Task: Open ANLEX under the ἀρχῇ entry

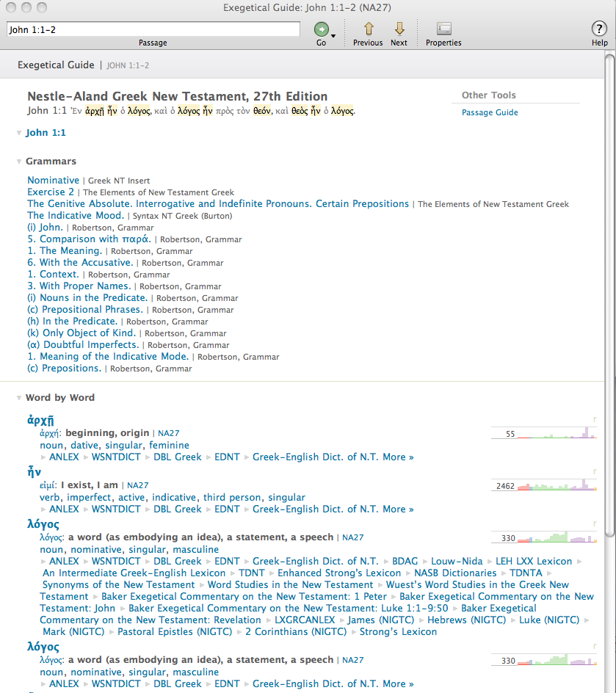Action: (x=64, y=457)
